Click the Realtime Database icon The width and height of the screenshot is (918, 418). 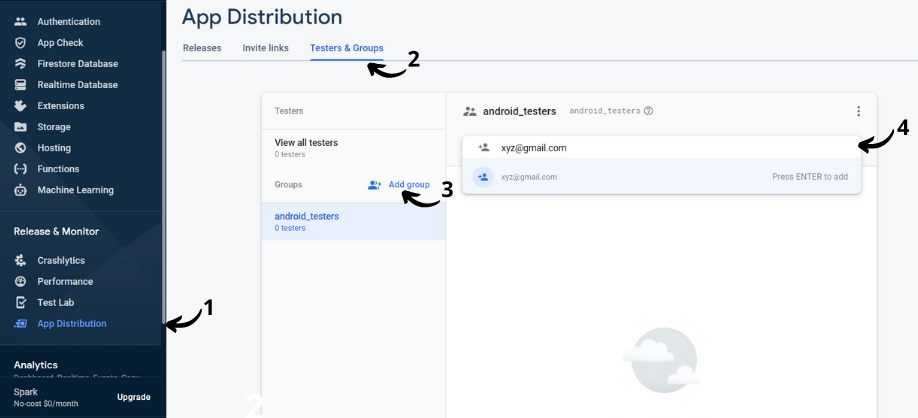pyautogui.click(x=20, y=85)
